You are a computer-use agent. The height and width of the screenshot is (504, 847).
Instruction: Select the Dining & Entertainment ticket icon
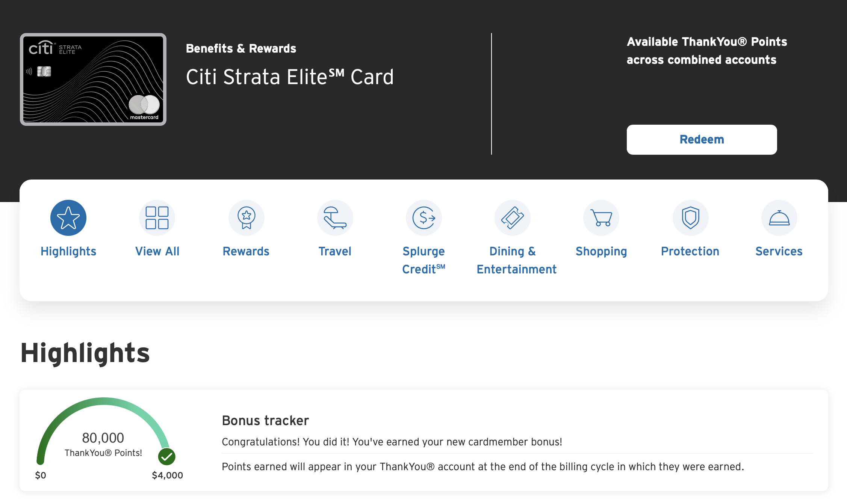tap(513, 218)
